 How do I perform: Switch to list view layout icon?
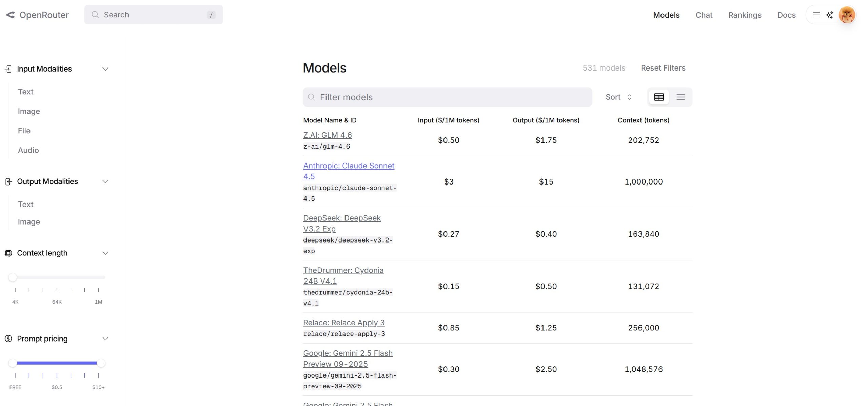click(680, 97)
